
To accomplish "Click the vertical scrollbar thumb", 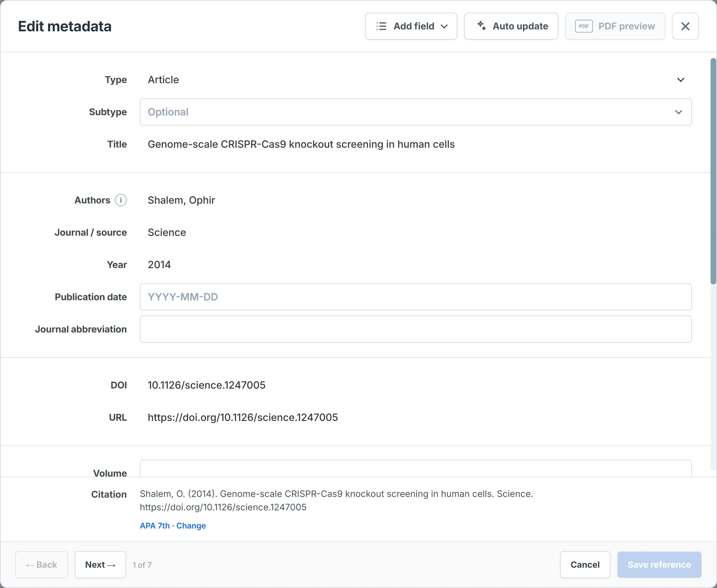I will click(713, 171).
